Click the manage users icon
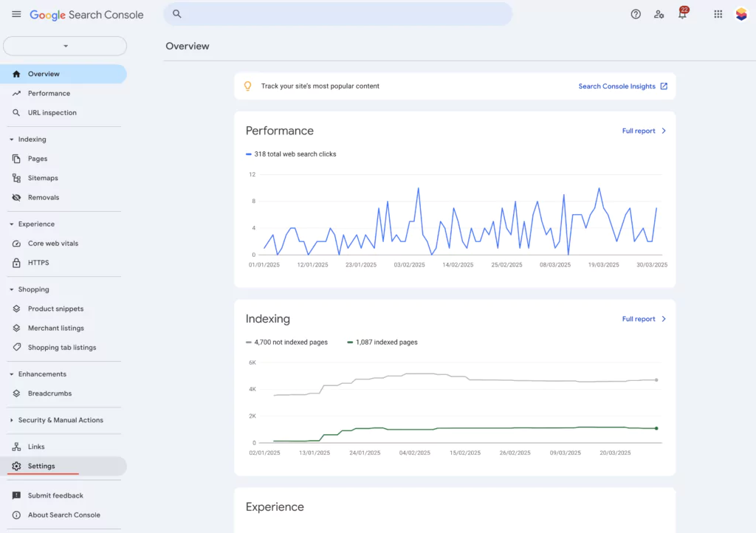 click(x=659, y=14)
